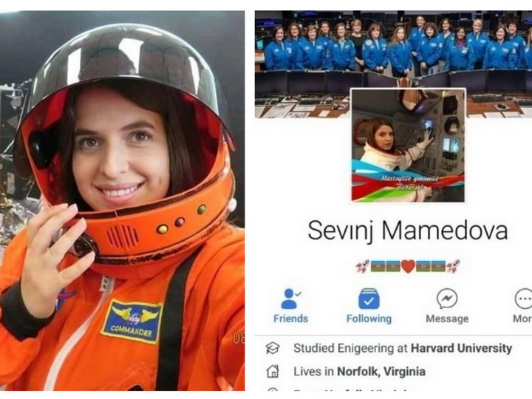Open the Harvard University link

pyautogui.click(x=461, y=348)
